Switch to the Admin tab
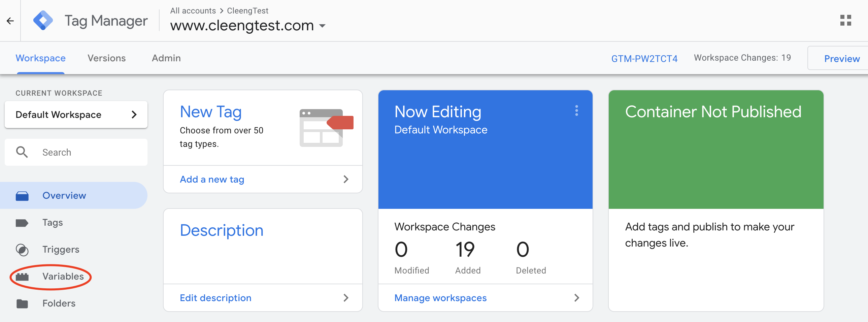Viewport: 868px width, 322px height. click(x=166, y=58)
